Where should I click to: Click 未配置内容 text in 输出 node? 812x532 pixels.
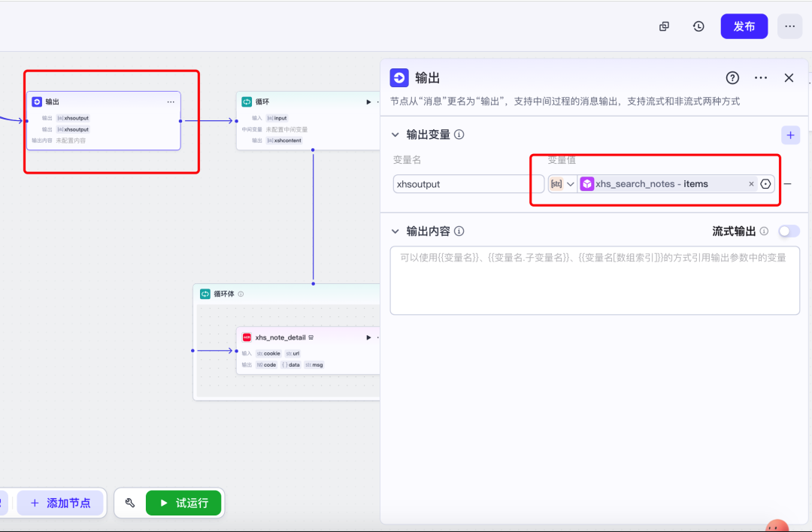point(71,141)
